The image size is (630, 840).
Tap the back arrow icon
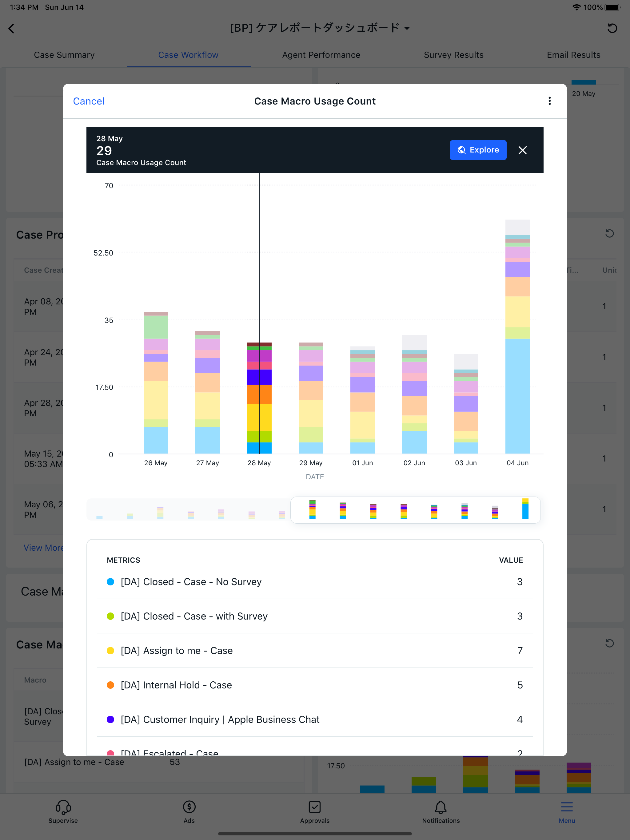pyautogui.click(x=11, y=29)
